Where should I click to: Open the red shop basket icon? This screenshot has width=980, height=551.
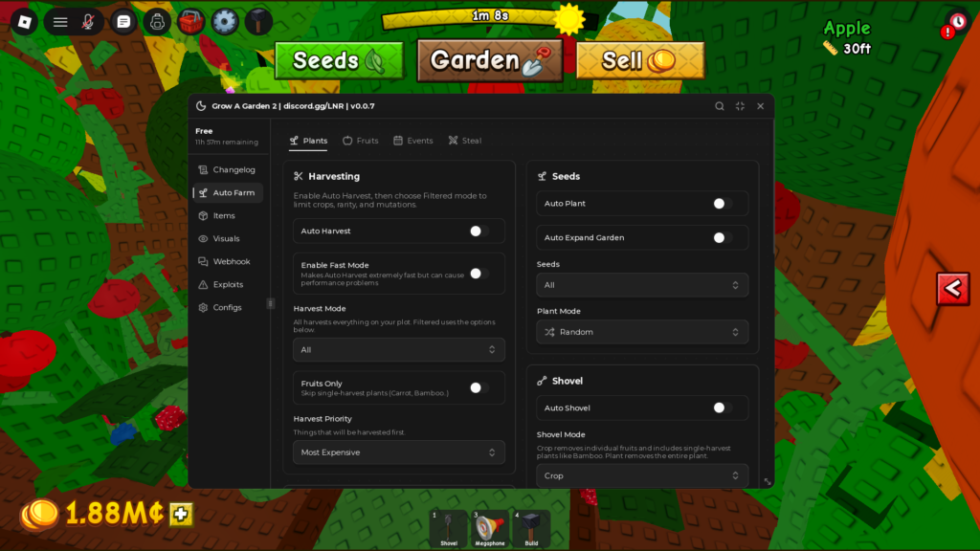(x=190, y=22)
